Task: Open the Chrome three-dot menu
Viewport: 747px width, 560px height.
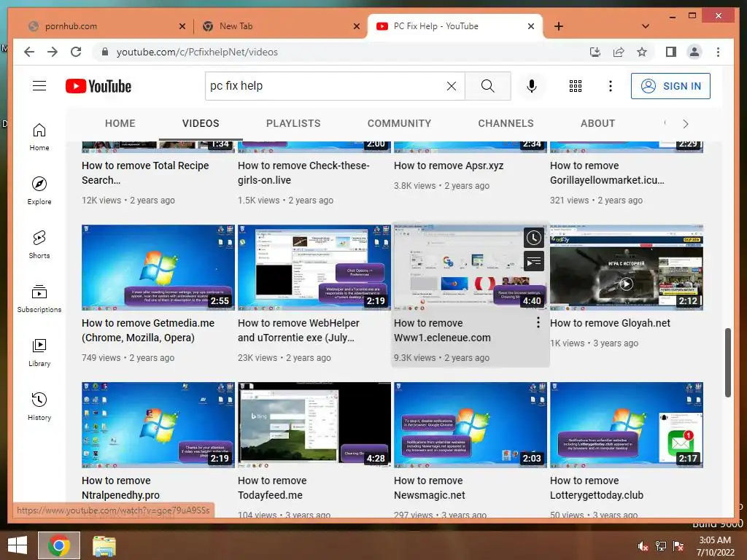Action: pyautogui.click(x=718, y=52)
